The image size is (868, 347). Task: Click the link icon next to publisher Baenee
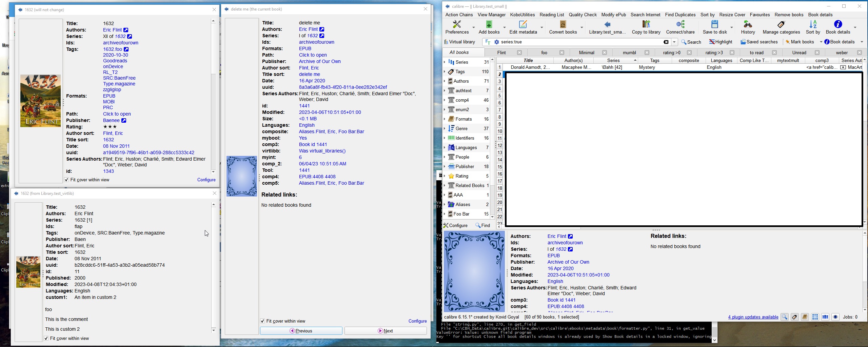[124, 121]
